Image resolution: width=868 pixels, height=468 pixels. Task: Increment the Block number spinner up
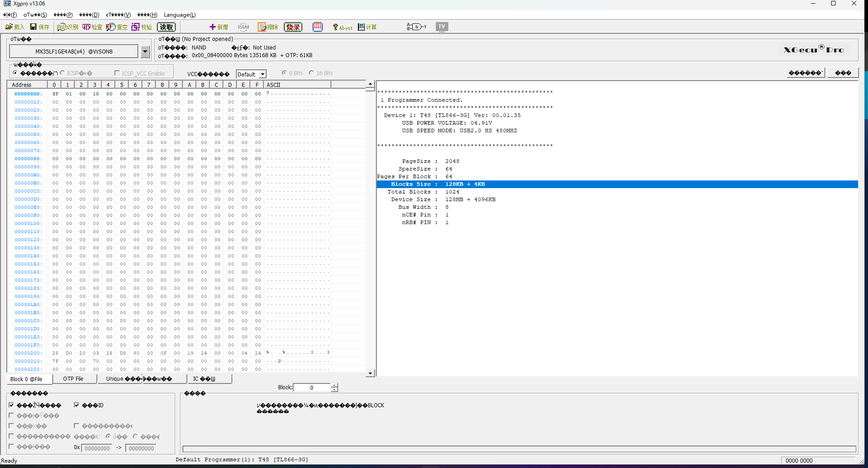point(334,385)
